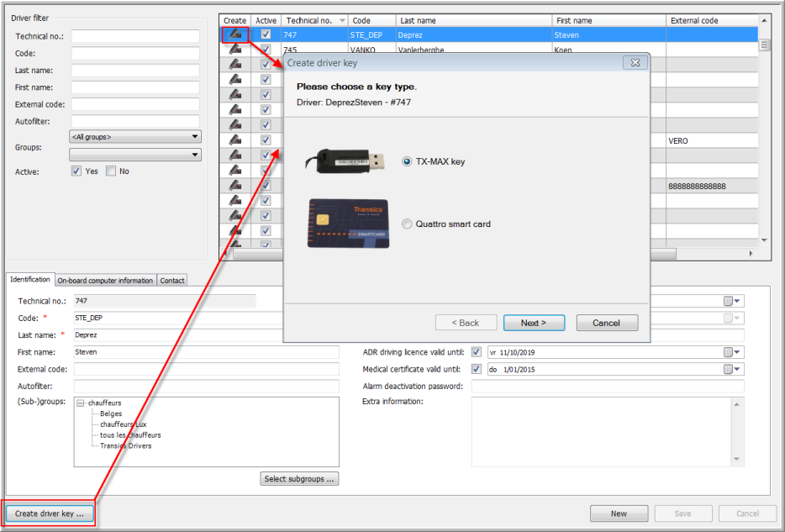Click the Last name filter input field

135,71
